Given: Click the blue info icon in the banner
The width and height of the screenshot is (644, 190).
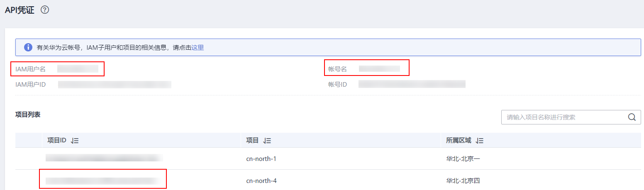Looking at the screenshot, I should click(28, 47).
